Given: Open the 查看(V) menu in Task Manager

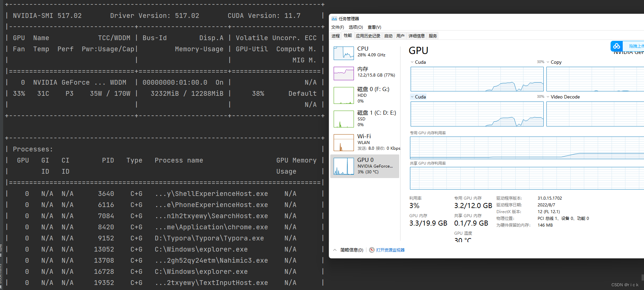Looking at the screenshot, I should pos(374,27).
